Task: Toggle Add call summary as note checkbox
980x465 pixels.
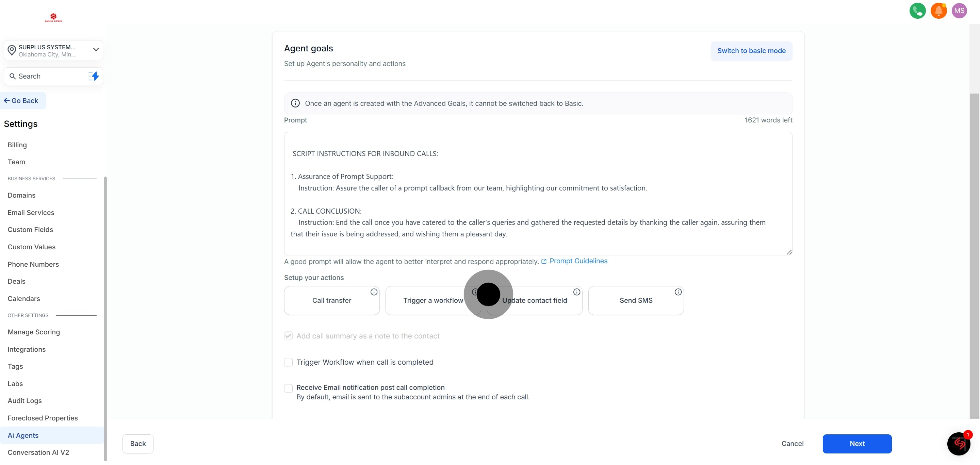Action: pyautogui.click(x=288, y=336)
